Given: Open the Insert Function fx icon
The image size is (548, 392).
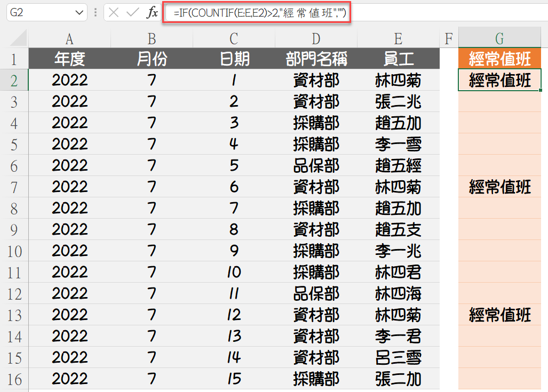Looking at the screenshot, I should (x=152, y=13).
